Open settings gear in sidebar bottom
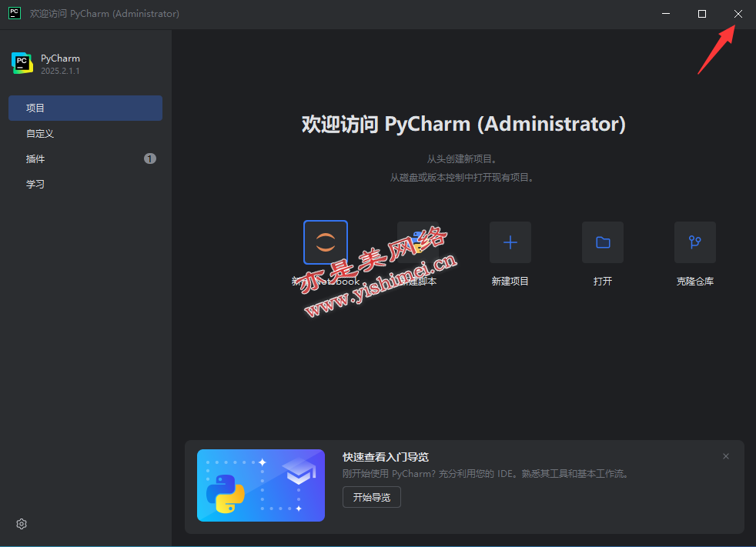Viewport: 756px width, 547px height. [22, 524]
